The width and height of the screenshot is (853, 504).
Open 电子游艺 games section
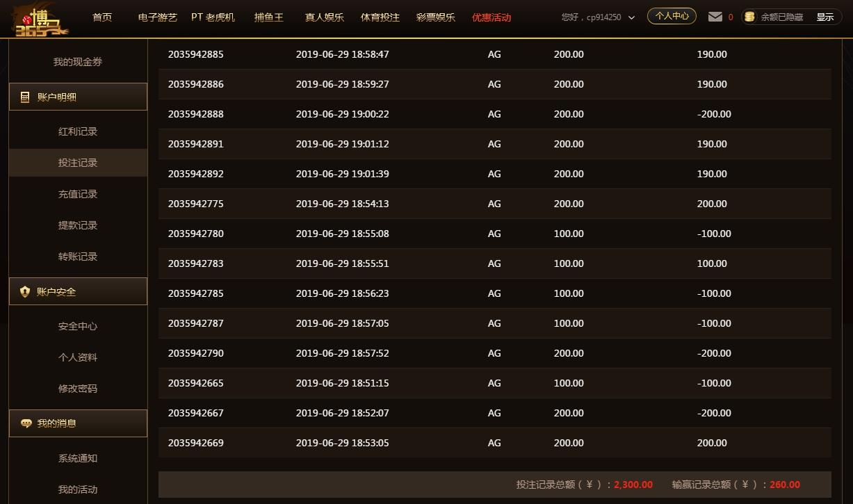click(156, 17)
